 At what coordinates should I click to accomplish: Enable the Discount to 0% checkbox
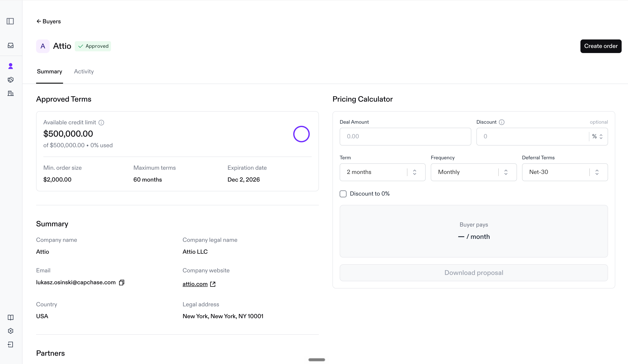(x=343, y=194)
